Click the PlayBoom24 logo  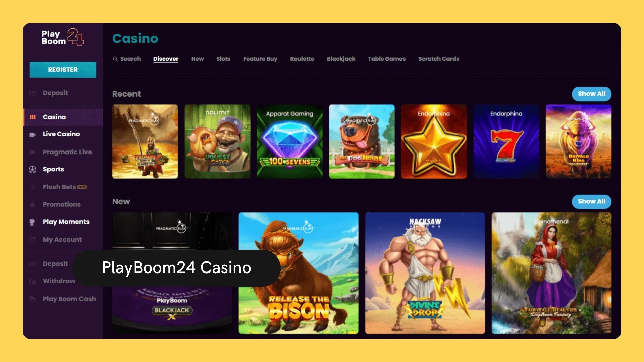click(x=62, y=37)
